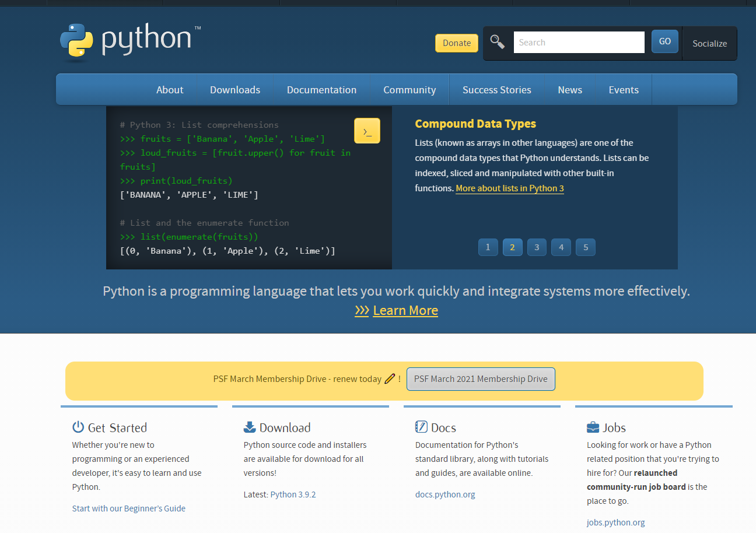Click the Download arrow icon

coord(250,427)
